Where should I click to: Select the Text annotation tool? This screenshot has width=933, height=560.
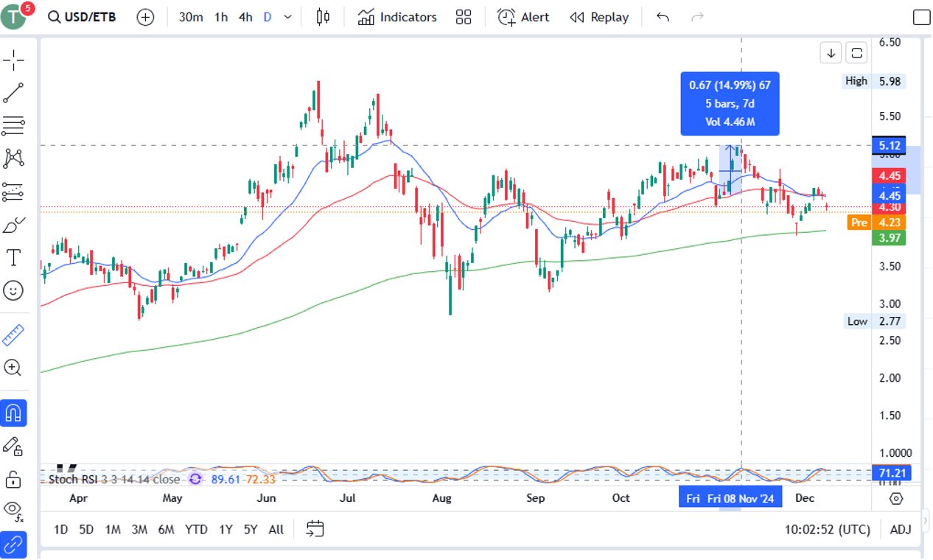pyautogui.click(x=13, y=257)
